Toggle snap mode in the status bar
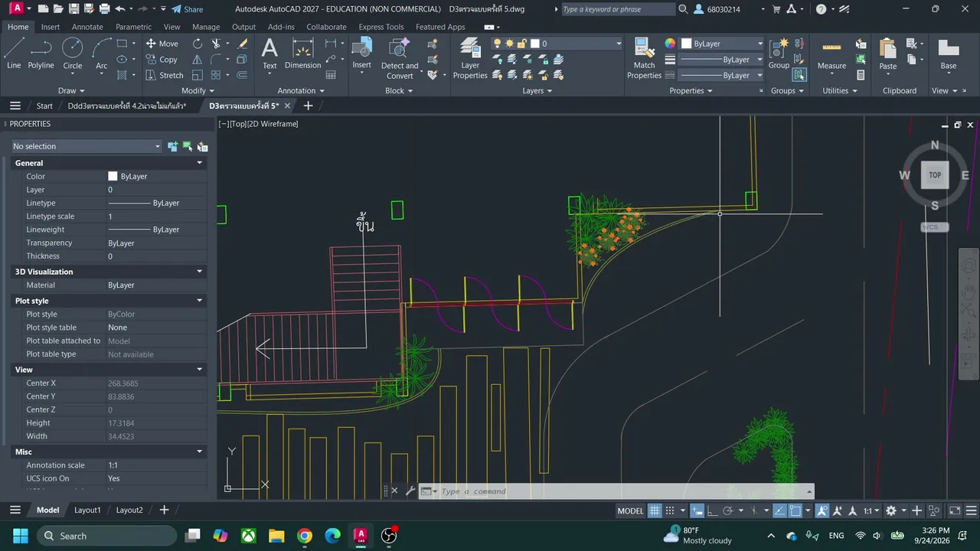The image size is (980, 551). [670, 510]
